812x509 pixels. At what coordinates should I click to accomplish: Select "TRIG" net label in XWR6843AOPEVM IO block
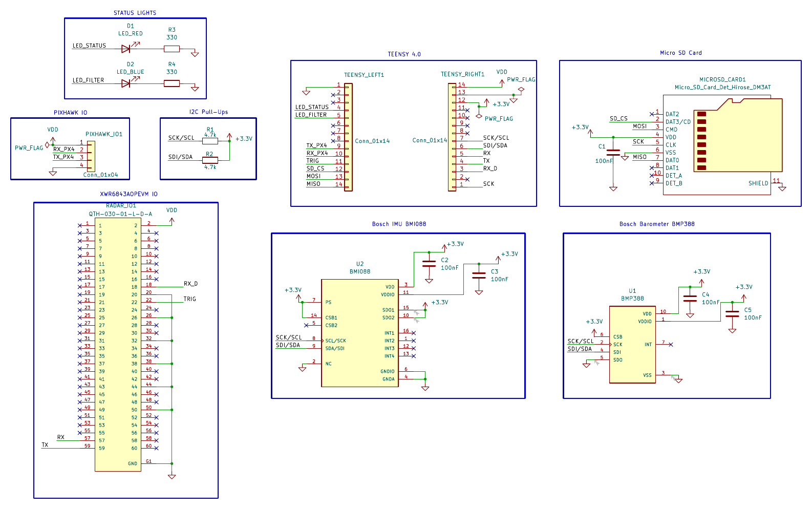pos(190,299)
